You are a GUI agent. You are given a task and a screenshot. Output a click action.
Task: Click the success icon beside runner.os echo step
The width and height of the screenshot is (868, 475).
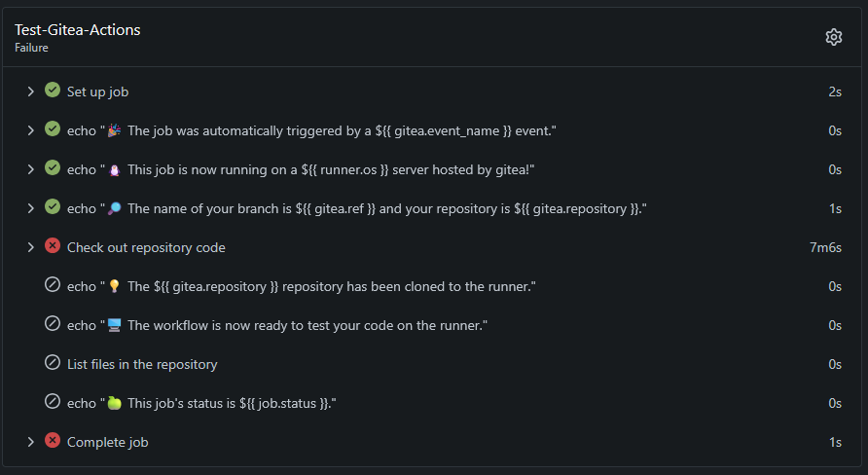(x=53, y=168)
